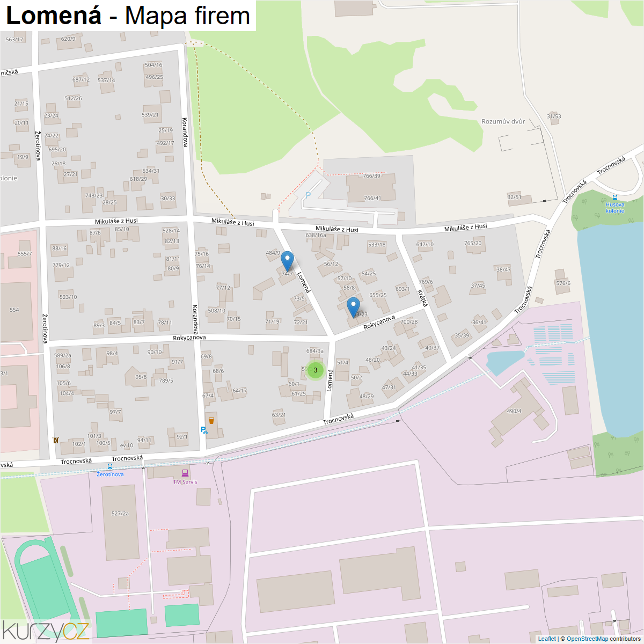The width and height of the screenshot is (644, 644).
Task: Click the blue map pin at Lomená 74/7
Action: tap(288, 261)
